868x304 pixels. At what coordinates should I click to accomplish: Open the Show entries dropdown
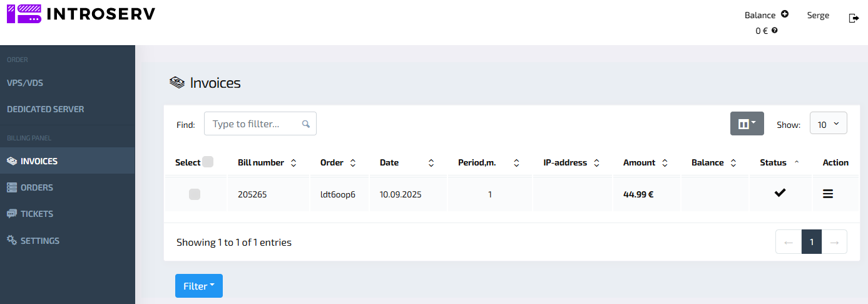click(829, 123)
